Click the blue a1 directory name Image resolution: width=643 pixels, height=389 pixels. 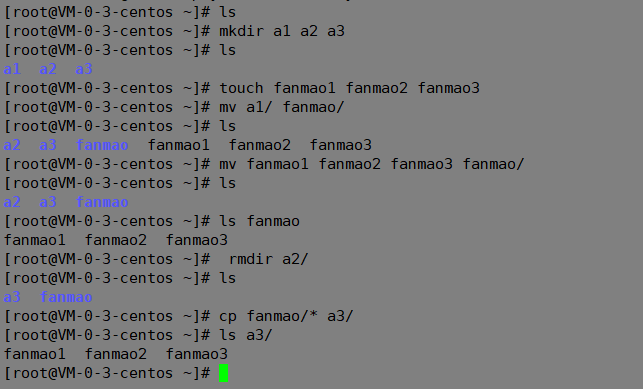point(12,69)
